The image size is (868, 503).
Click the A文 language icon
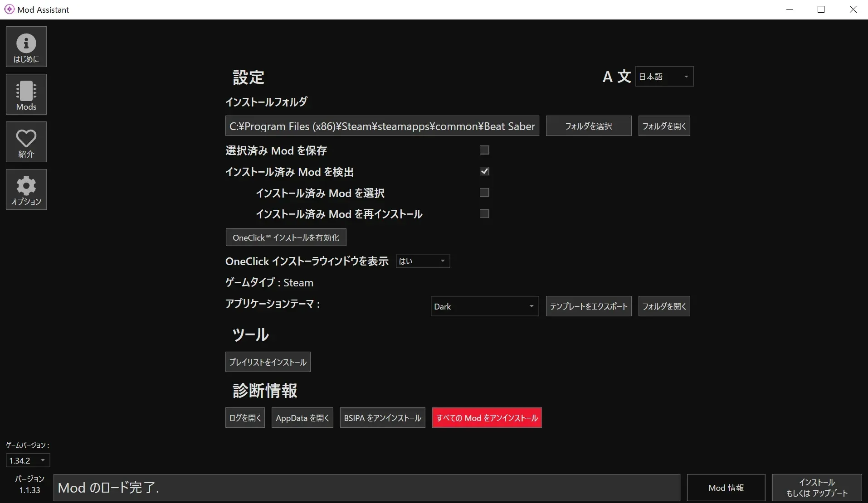[616, 76]
